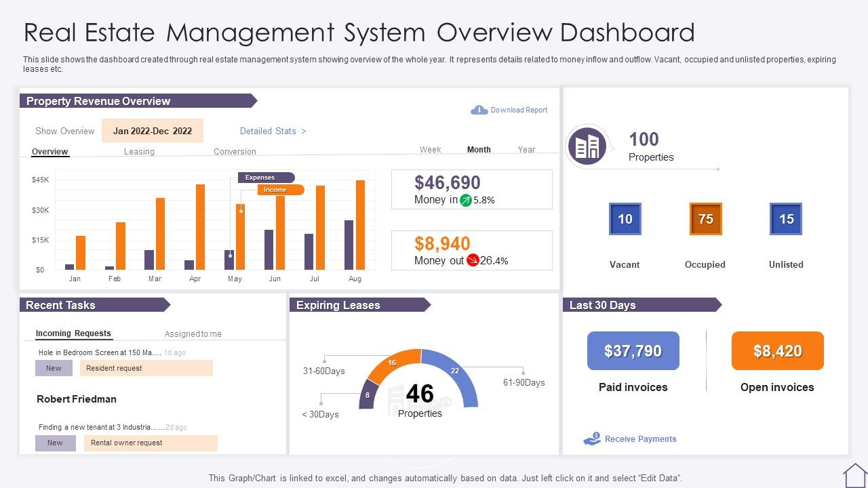Select the Occupied 75 orange tile
Image resolution: width=868 pixels, height=488 pixels.
pyautogui.click(x=705, y=219)
